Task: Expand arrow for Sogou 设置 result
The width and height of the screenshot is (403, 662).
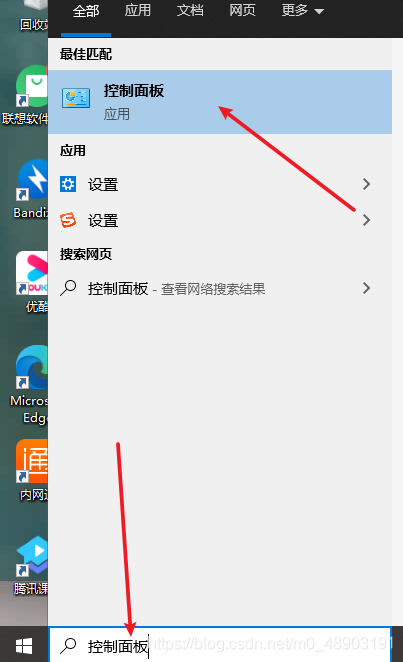Action: pos(366,220)
